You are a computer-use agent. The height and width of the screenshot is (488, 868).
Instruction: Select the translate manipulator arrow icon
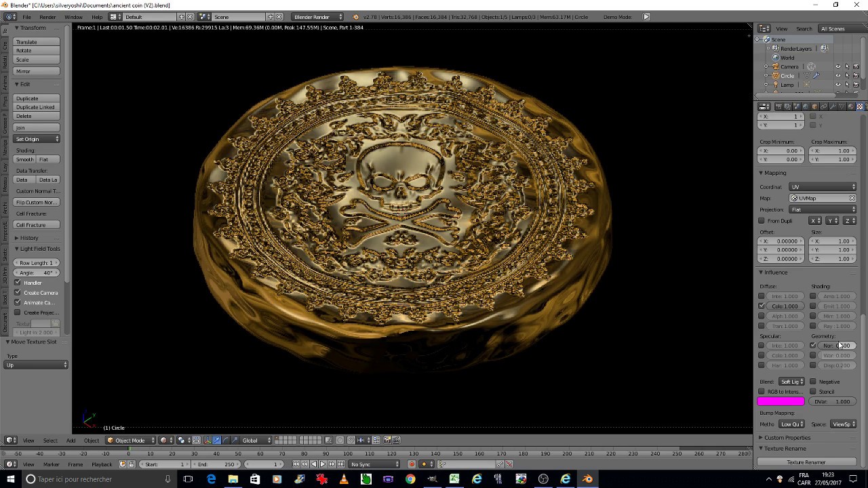pyautogui.click(x=216, y=440)
